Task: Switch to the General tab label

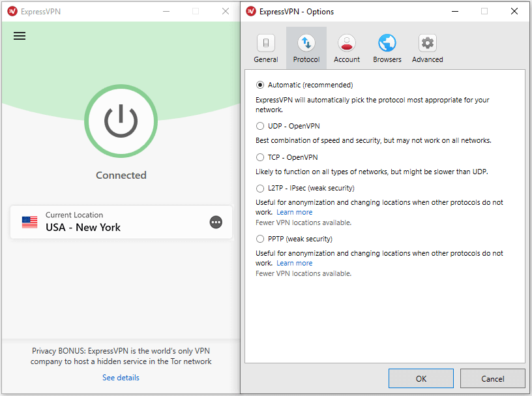Action: click(x=266, y=59)
